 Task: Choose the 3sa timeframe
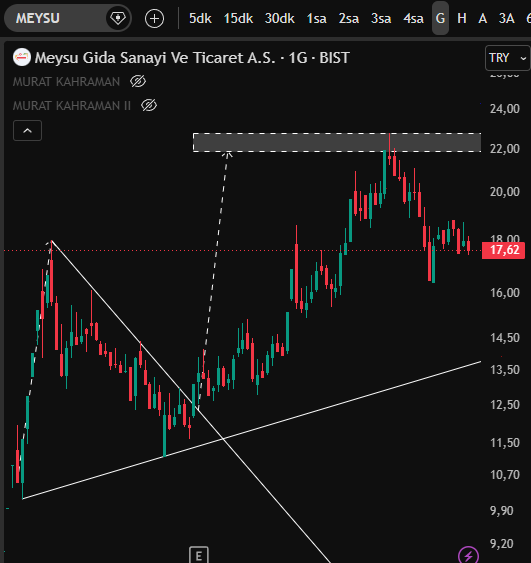(x=381, y=18)
